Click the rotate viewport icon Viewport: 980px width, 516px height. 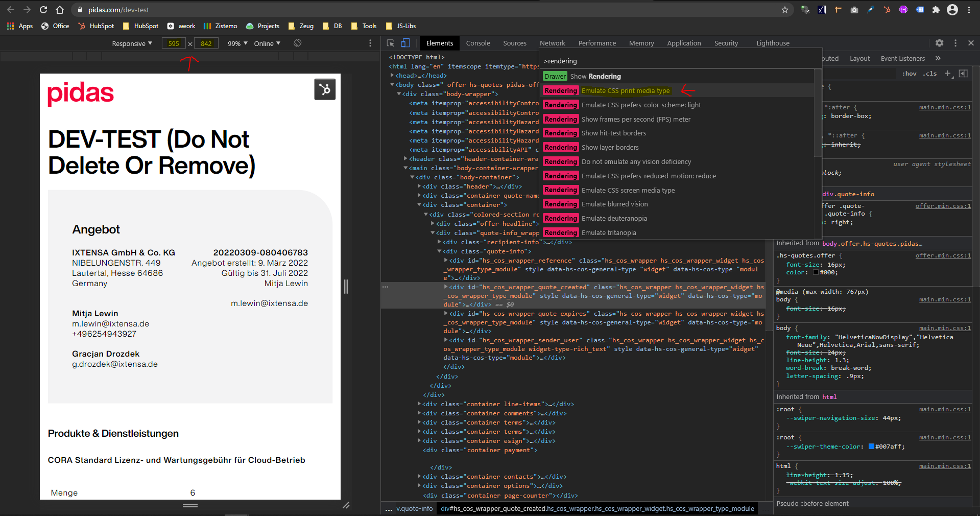click(297, 43)
